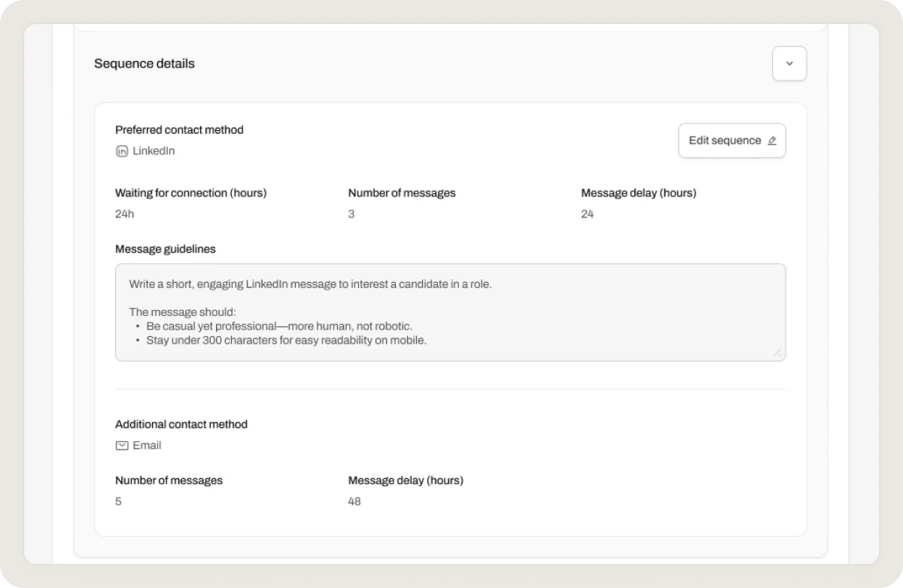
Task: Click the Message delay value 24
Action: click(x=588, y=214)
